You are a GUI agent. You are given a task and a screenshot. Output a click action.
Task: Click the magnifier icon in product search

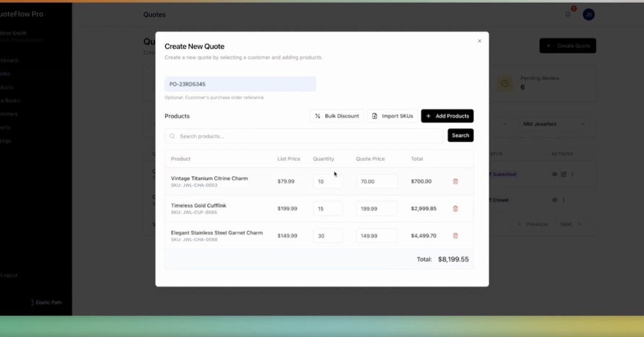(x=172, y=136)
